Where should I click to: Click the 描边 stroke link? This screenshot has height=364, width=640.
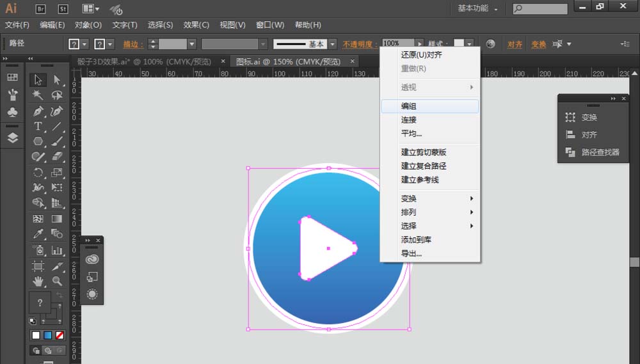[133, 44]
